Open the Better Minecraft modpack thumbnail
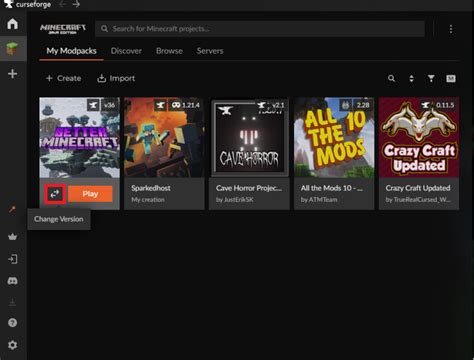Image resolution: width=474 pixels, height=360 pixels. [79, 137]
